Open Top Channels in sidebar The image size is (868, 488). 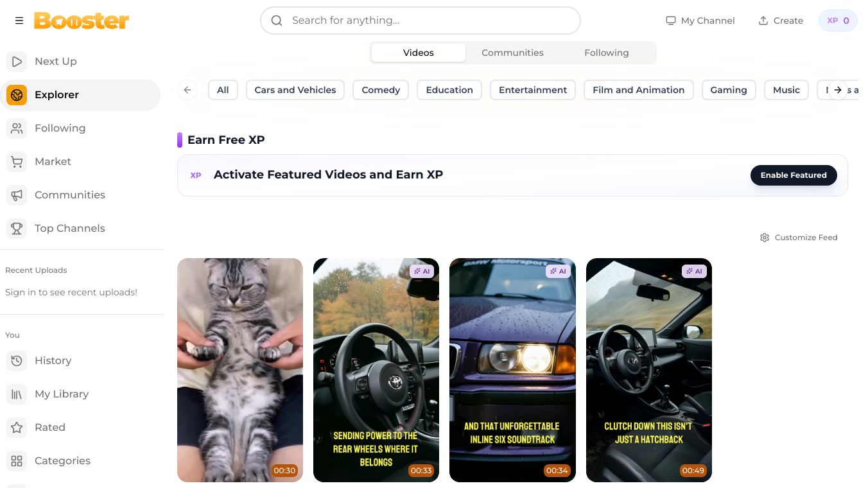tap(80, 229)
